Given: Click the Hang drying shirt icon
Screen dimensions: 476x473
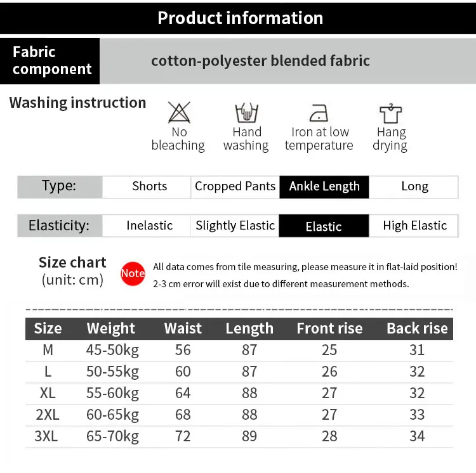Looking at the screenshot, I should (x=391, y=113).
